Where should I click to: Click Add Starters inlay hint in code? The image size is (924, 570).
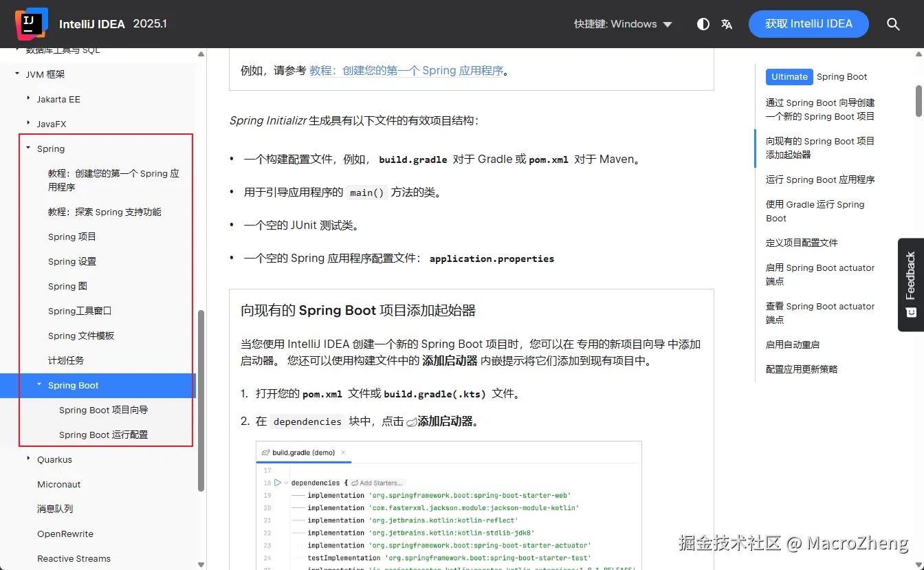tap(377, 483)
